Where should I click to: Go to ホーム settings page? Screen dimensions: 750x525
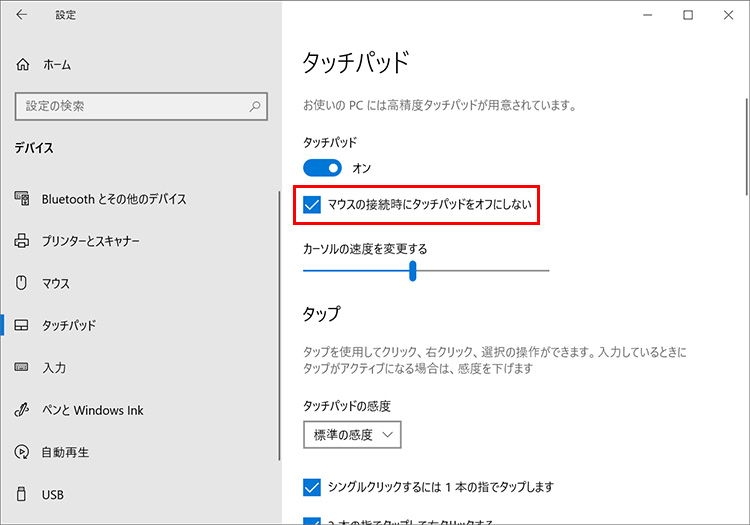(57, 64)
